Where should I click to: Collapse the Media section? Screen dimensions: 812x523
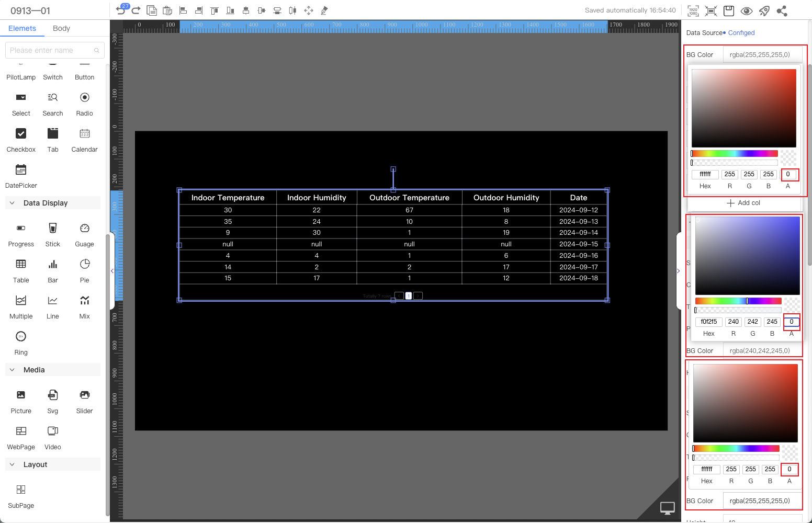[12, 370]
